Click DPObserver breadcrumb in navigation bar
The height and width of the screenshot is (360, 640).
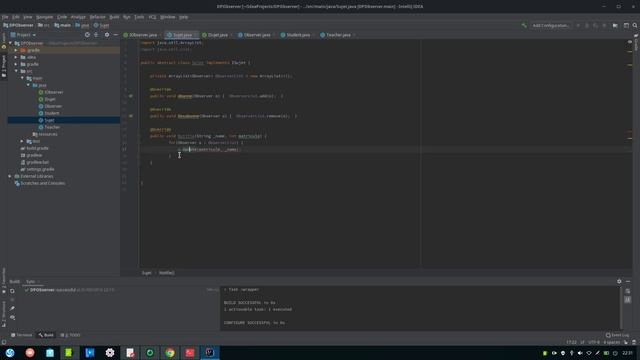[18, 25]
